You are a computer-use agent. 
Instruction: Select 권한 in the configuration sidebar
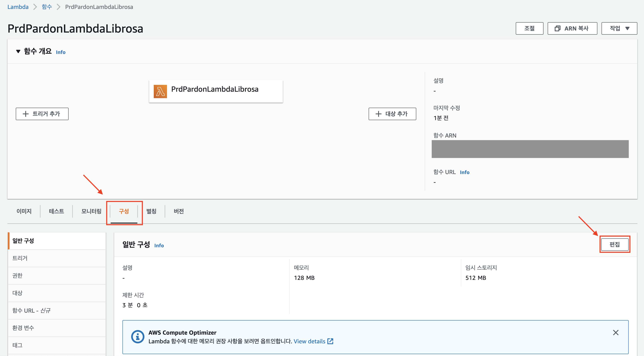pyautogui.click(x=17, y=276)
